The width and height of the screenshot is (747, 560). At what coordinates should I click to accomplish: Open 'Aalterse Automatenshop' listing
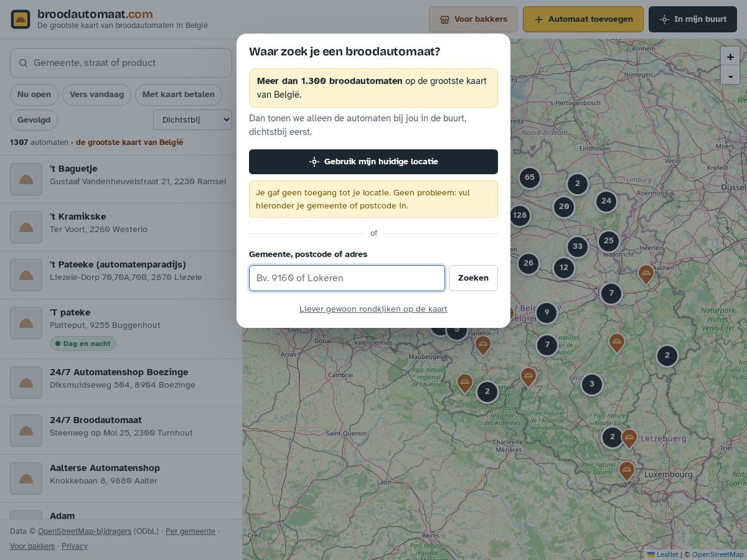tap(121, 478)
